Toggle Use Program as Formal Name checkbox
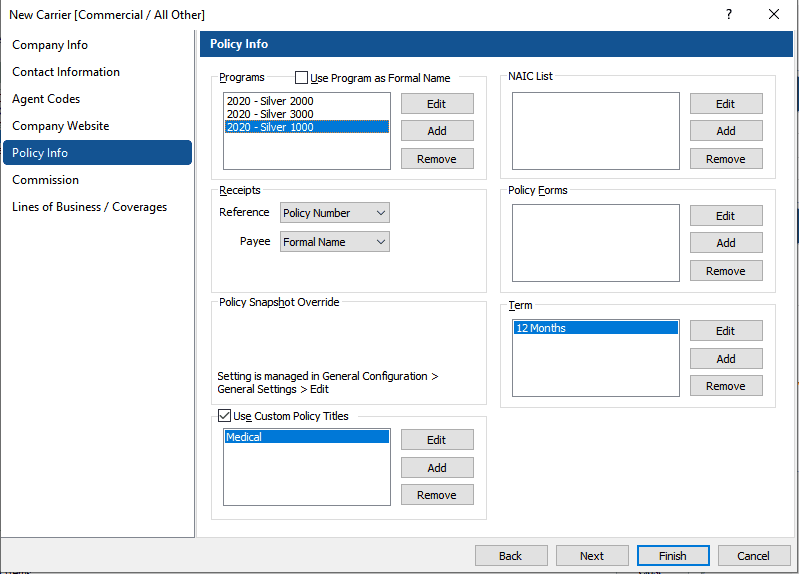This screenshot has height=574, width=799. tap(301, 77)
